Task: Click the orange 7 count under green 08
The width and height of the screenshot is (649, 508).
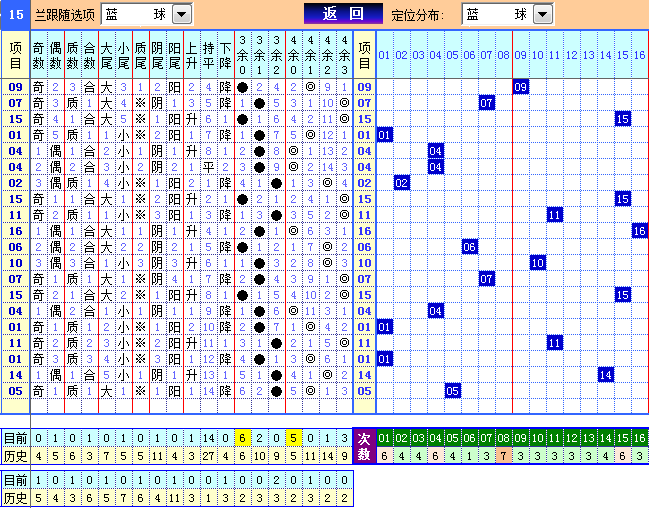Action: click(x=503, y=456)
